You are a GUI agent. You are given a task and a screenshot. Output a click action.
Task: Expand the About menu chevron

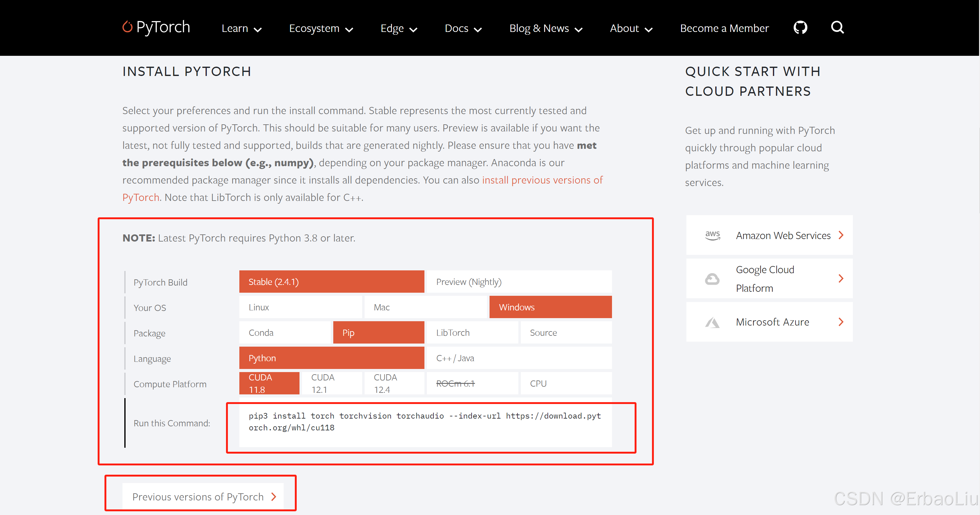(x=649, y=30)
